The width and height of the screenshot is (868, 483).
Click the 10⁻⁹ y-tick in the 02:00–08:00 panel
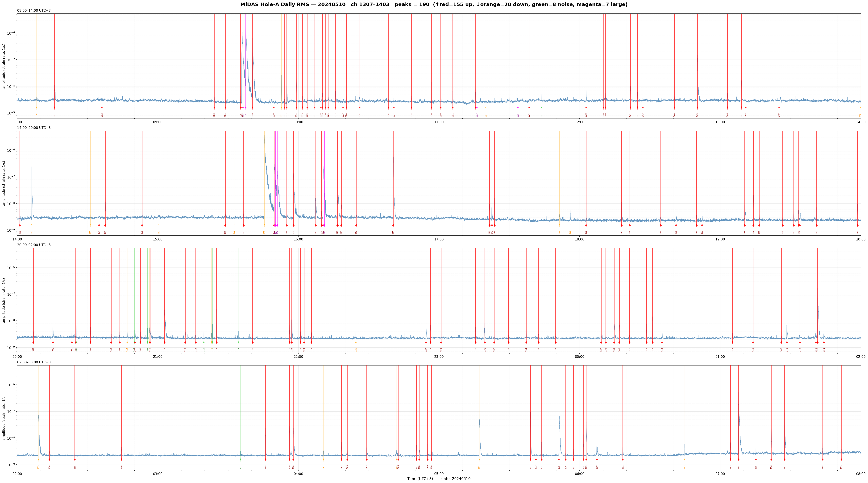pyautogui.click(x=11, y=464)
